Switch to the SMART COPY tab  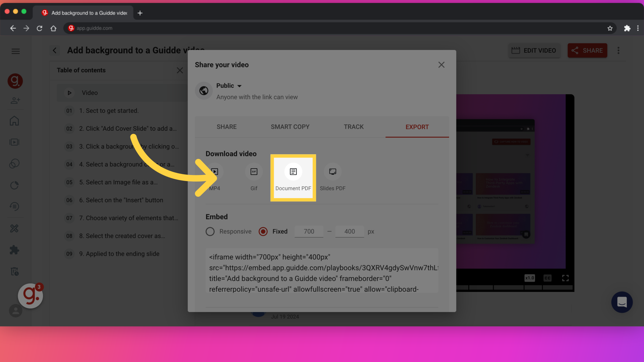point(290,127)
